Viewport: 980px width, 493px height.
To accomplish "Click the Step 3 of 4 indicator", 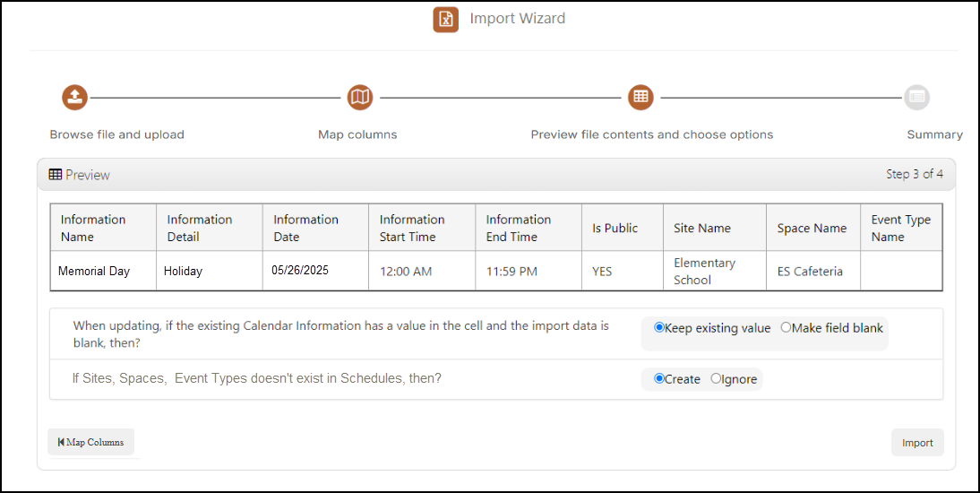I will (915, 174).
